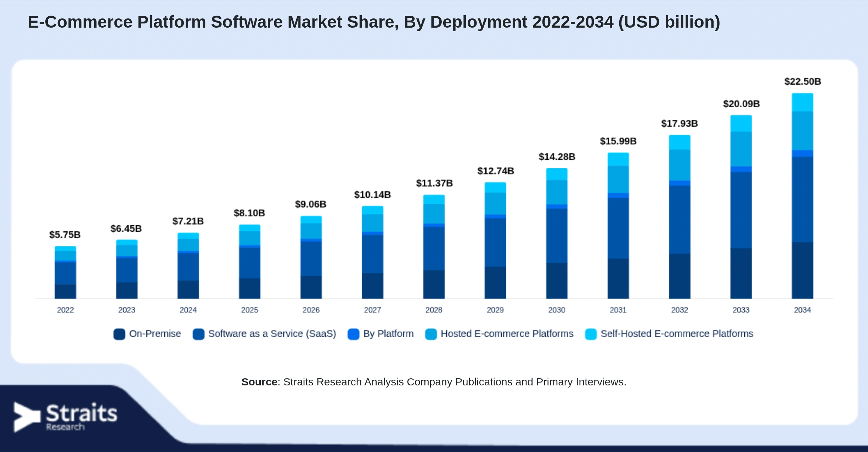Toggle the Self-Hosted E-commerce Platforms label
The image size is (868, 452).
click(x=677, y=334)
